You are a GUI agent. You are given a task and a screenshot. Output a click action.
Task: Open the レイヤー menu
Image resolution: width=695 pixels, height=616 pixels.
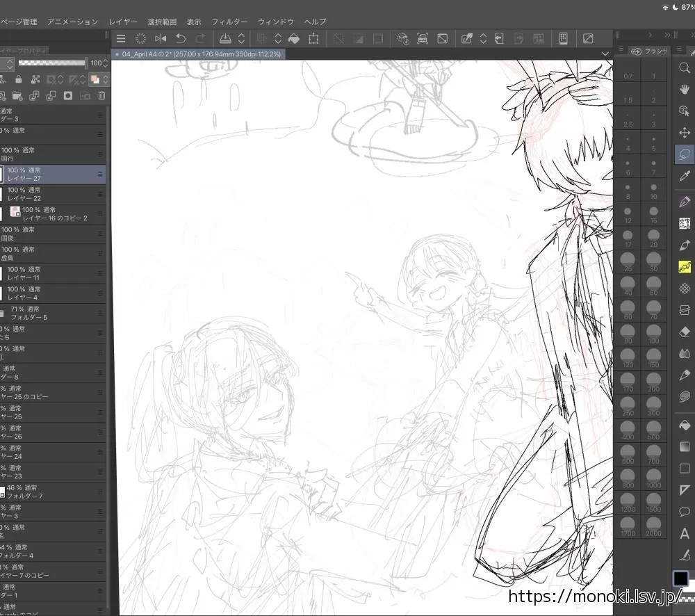[x=123, y=22]
